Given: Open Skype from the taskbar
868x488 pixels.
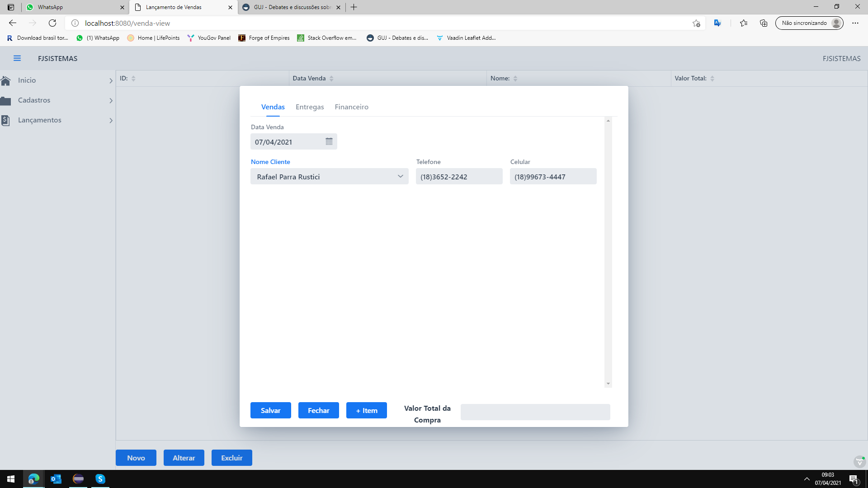Looking at the screenshot, I should point(100,479).
